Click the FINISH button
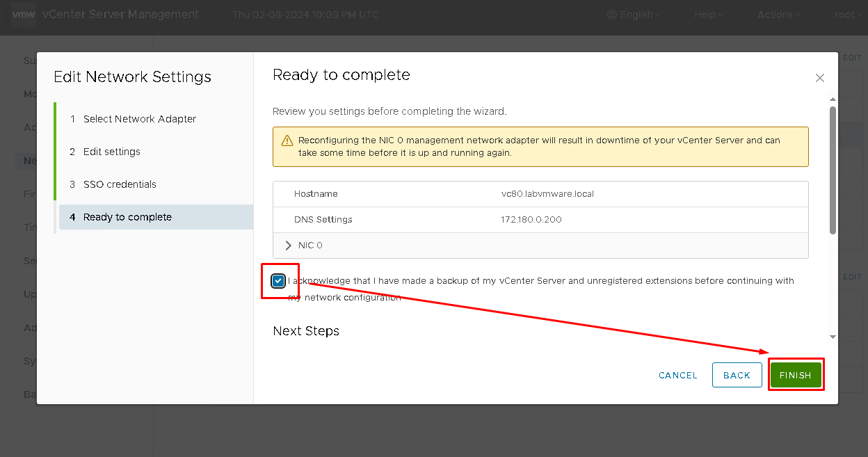 pyautogui.click(x=796, y=375)
